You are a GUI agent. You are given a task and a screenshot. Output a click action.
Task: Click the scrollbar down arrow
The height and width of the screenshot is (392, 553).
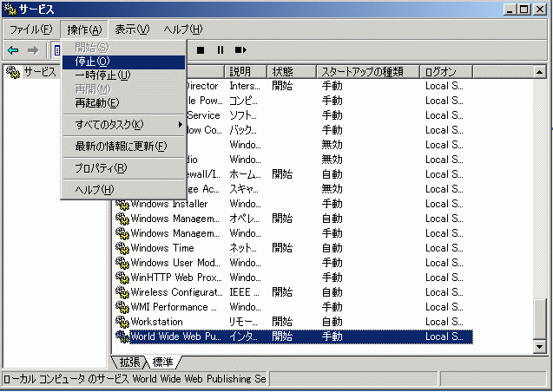coord(539,347)
